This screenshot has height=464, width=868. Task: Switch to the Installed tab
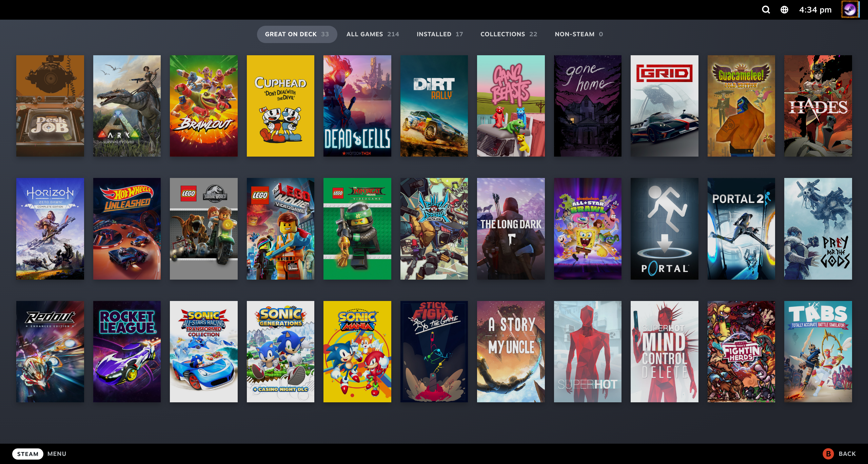coord(440,34)
